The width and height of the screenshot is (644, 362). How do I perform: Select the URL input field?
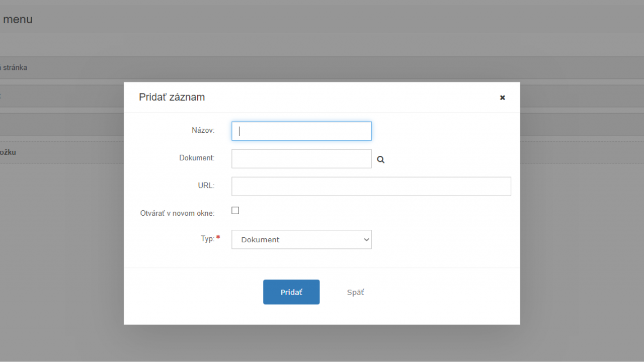coord(371,186)
